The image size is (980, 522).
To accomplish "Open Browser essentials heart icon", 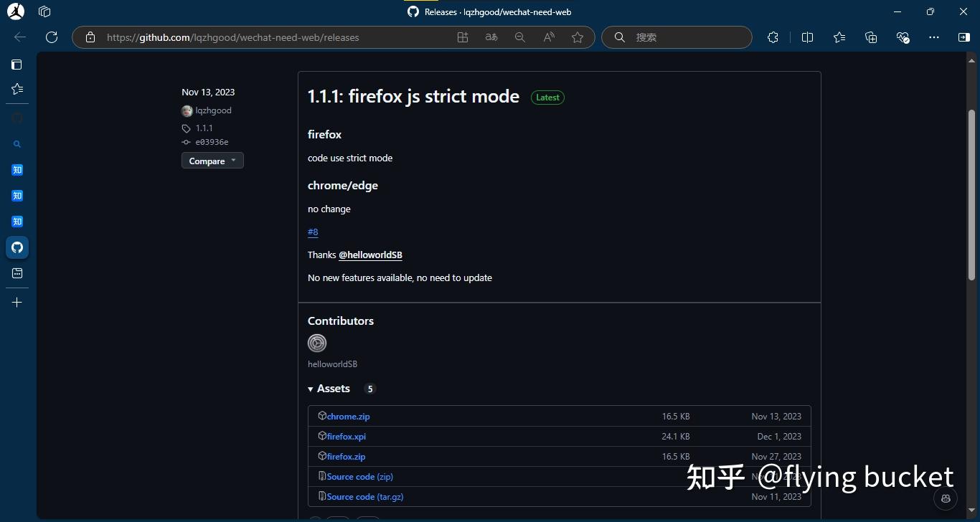I will click(x=903, y=37).
